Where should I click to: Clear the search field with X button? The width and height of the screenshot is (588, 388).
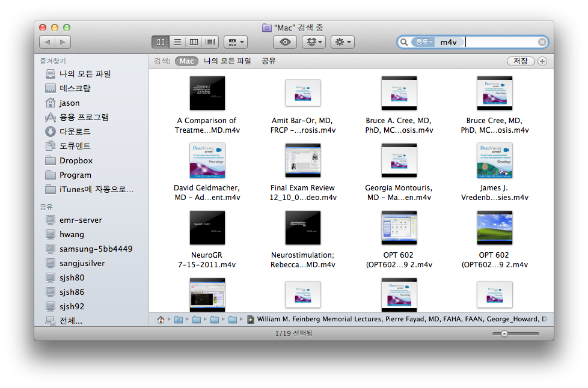[542, 42]
